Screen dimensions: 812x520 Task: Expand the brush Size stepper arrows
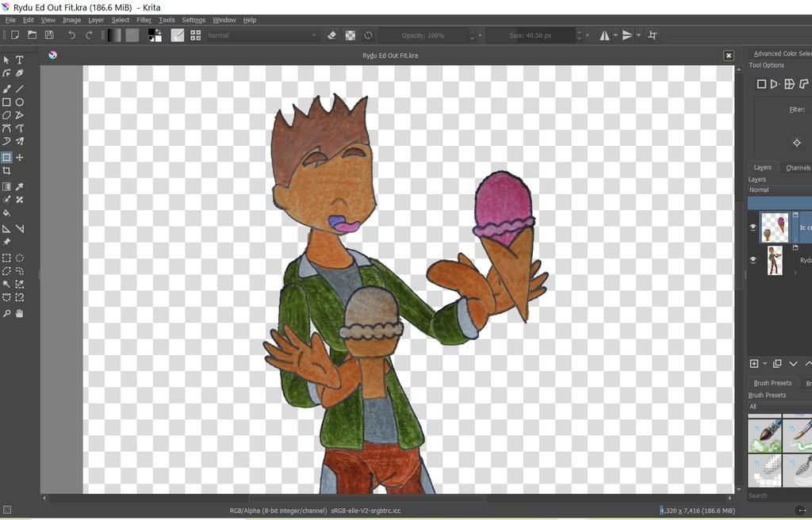coord(578,35)
